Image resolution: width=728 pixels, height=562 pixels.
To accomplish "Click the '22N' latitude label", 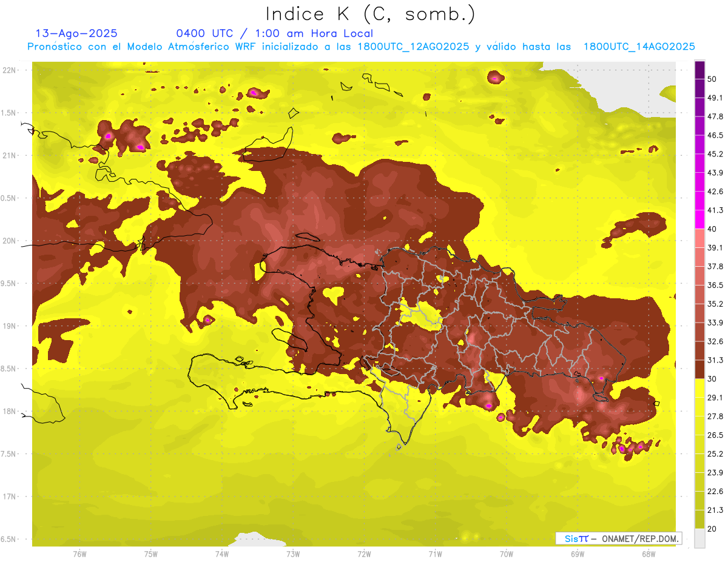I will pyautogui.click(x=9, y=70).
